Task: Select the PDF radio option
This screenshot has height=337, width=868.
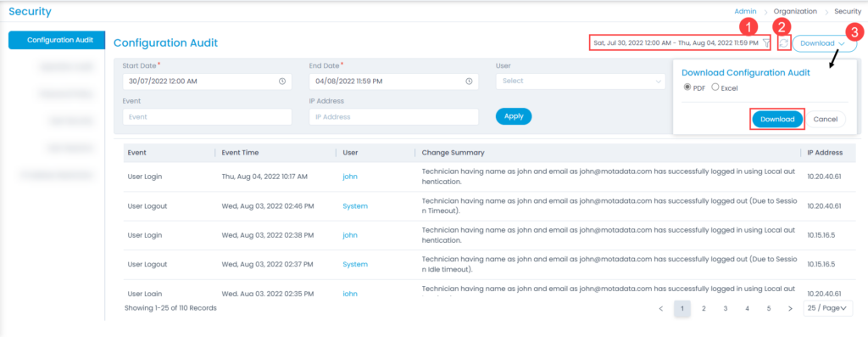Action: point(687,87)
